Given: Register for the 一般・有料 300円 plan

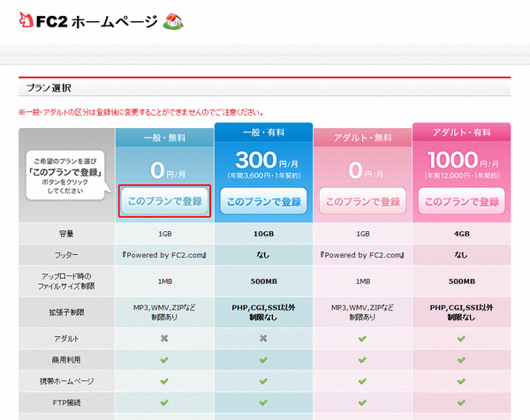Looking at the screenshot, I should pyautogui.click(x=263, y=201).
